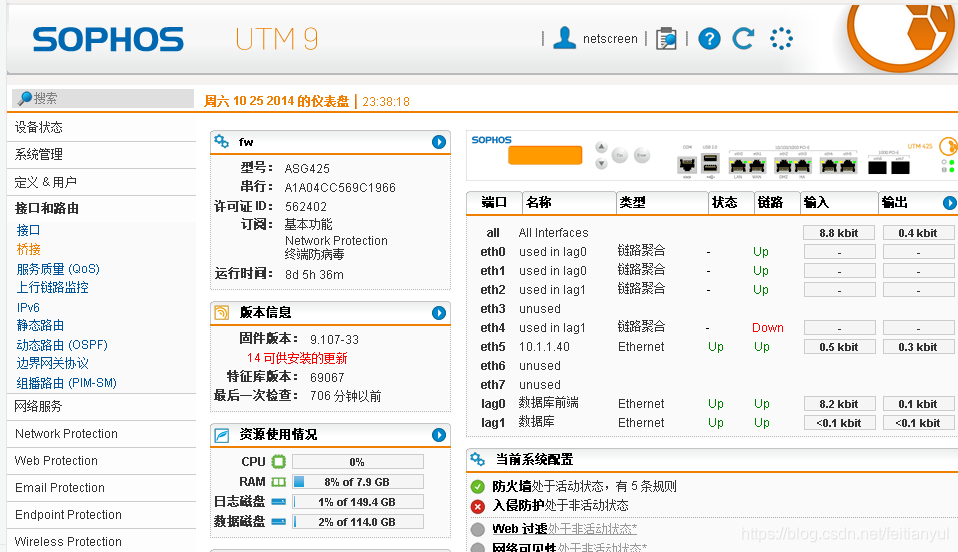This screenshot has height=552, width=958.
Task: Open the 版本信息 panel blue arrow button
Action: pyautogui.click(x=439, y=313)
